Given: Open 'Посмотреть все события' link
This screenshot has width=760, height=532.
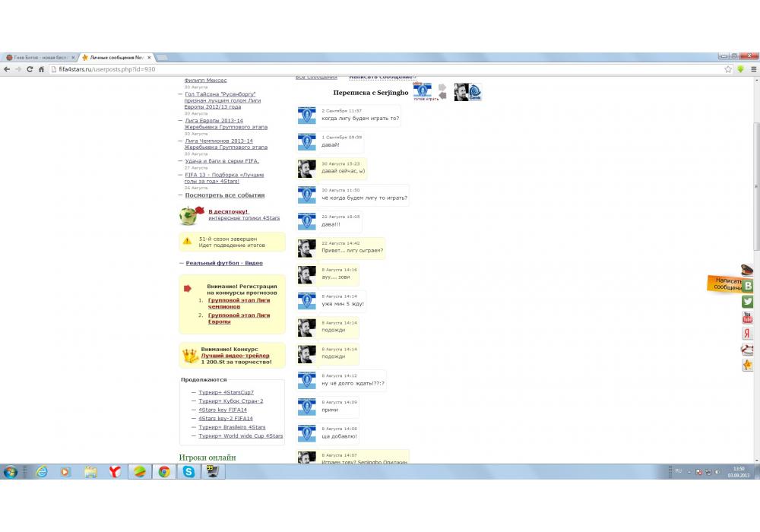Looking at the screenshot, I should click(225, 195).
